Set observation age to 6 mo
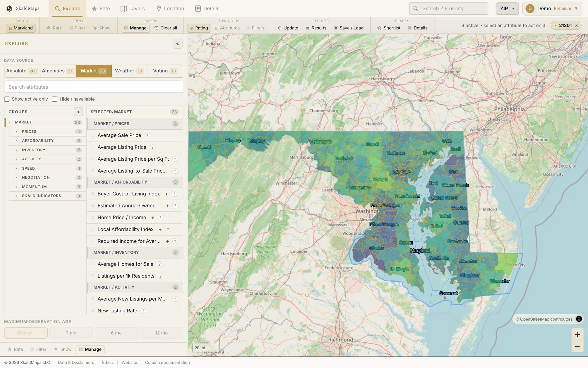The image size is (588, 368). [x=116, y=333]
